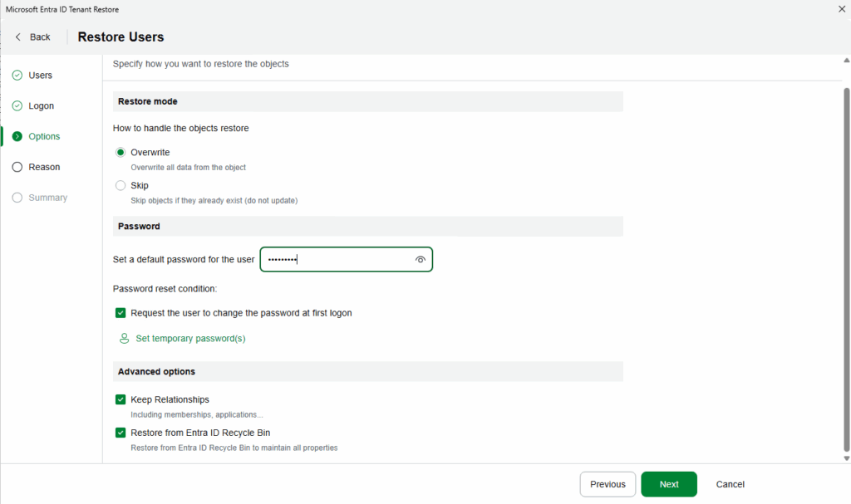Click the Summary step circle icon
Screen dimensions: 851x504
[x=17, y=198]
